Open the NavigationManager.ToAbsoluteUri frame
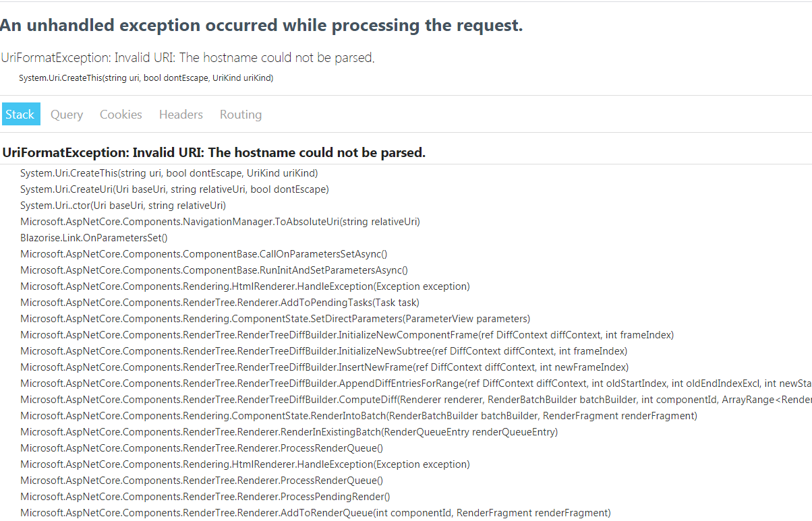 220,221
